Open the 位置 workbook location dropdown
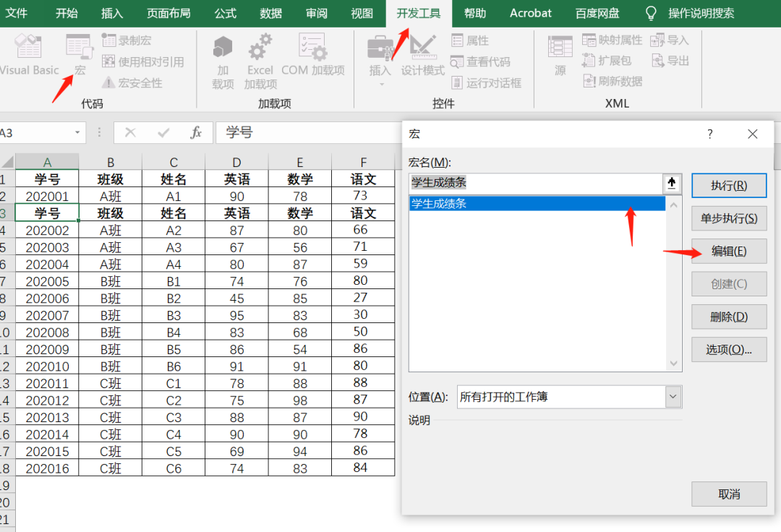This screenshot has width=781, height=532. [x=674, y=397]
